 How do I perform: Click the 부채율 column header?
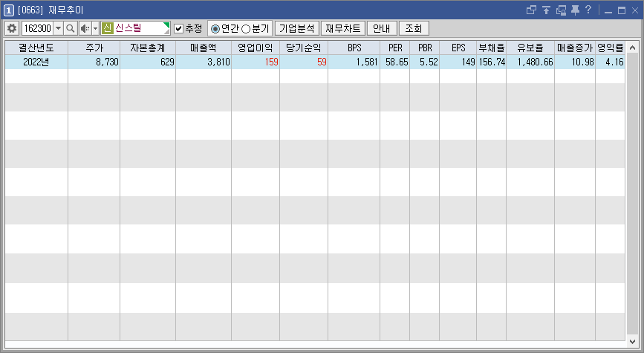pos(492,48)
